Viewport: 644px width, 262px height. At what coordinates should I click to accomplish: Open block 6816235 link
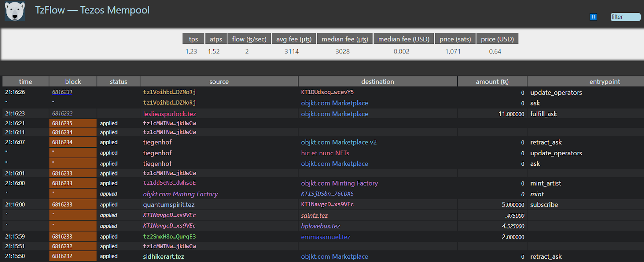click(x=62, y=124)
